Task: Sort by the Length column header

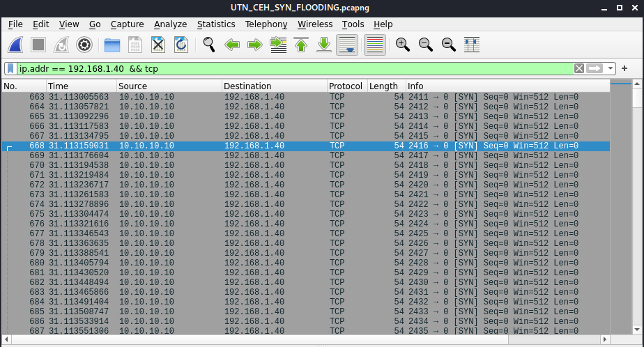Action: [x=387, y=86]
